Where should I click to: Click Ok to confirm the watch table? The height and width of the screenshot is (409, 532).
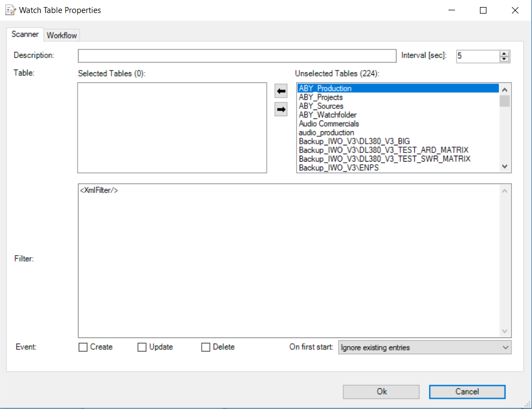381,392
